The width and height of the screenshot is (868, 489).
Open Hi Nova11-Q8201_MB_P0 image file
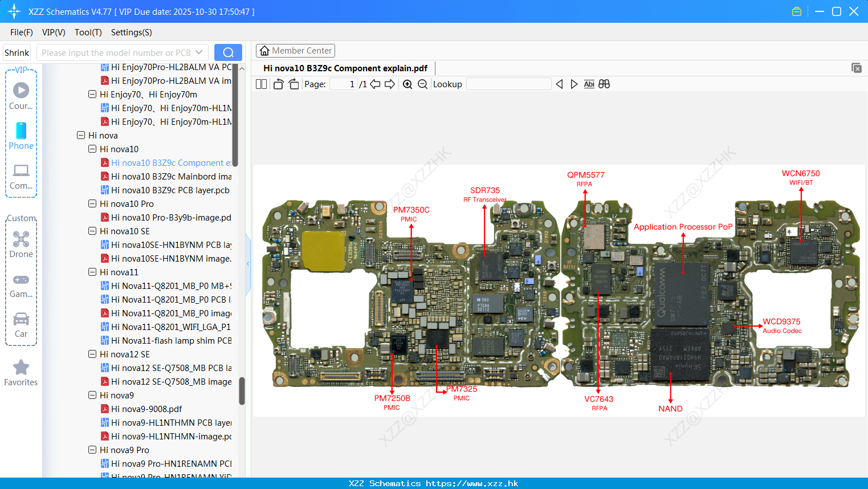[x=166, y=313]
